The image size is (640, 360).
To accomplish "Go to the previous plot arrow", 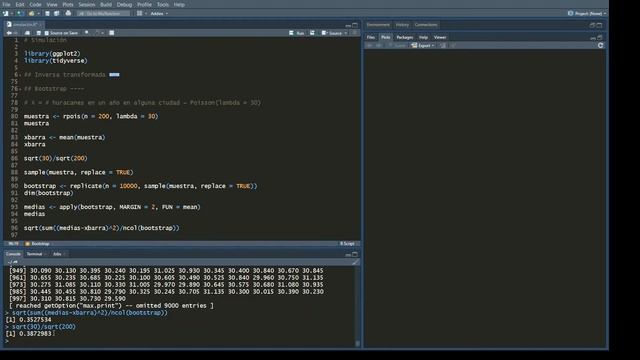I will 370,45.
